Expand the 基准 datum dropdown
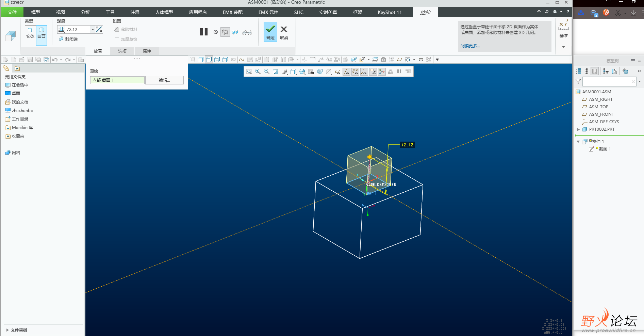Viewport: 644px width, 336px height. pyautogui.click(x=564, y=47)
